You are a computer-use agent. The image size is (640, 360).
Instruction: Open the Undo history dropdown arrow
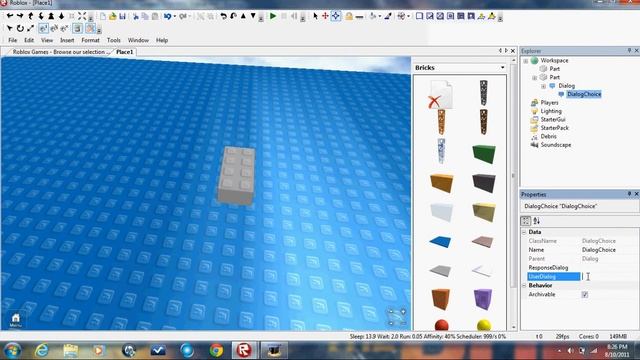coord(174,16)
